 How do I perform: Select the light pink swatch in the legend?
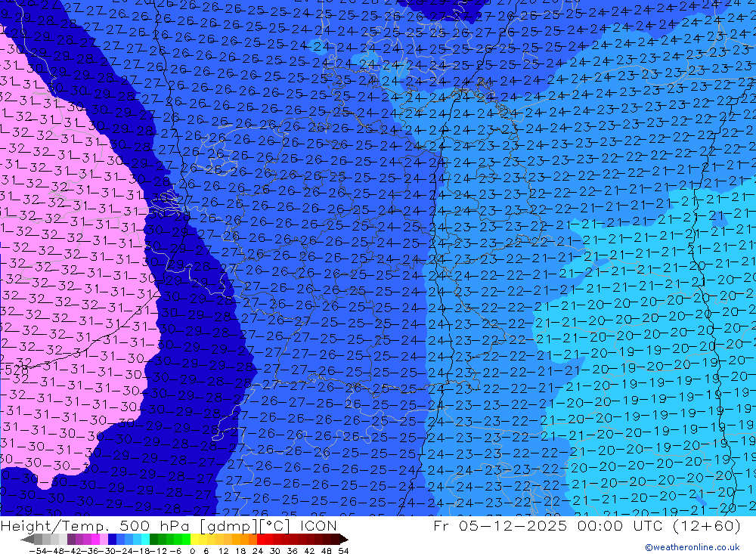tap(104, 539)
